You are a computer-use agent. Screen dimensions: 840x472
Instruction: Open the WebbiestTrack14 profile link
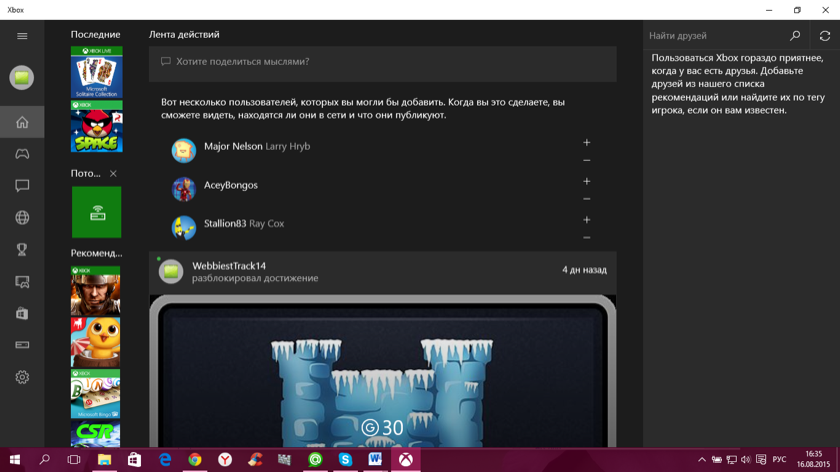point(229,266)
